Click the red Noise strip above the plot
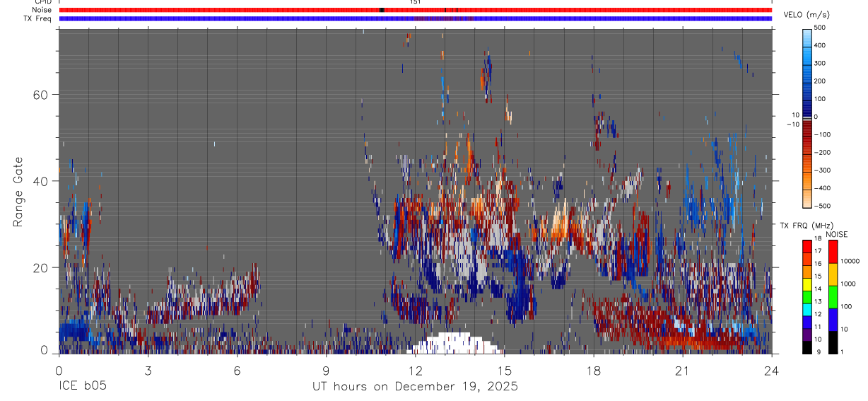The height and width of the screenshot is (401, 868). pos(415,10)
